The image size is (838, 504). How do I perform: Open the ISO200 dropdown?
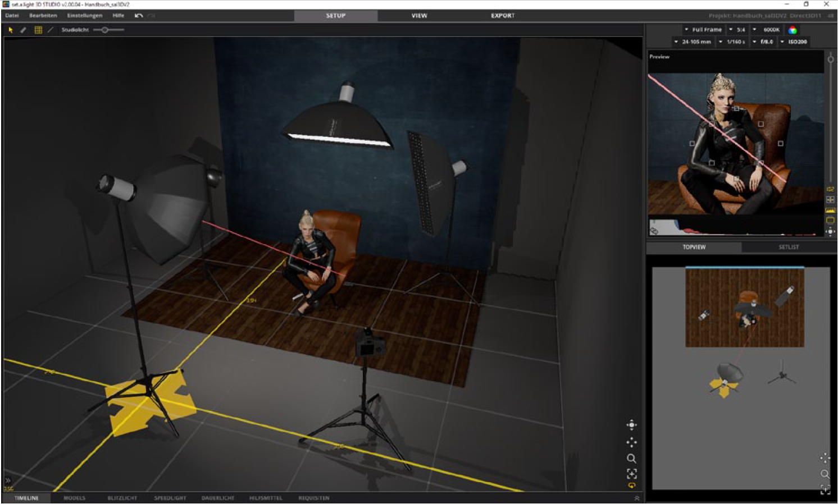click(x=794, y=42)
